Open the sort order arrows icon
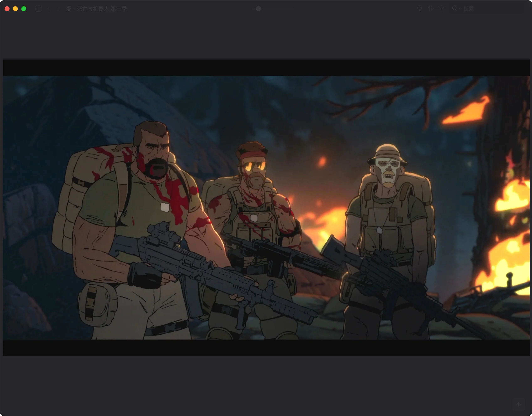This screenshot has height=416, width=532. pyautogui.click(x=430, y=9)
